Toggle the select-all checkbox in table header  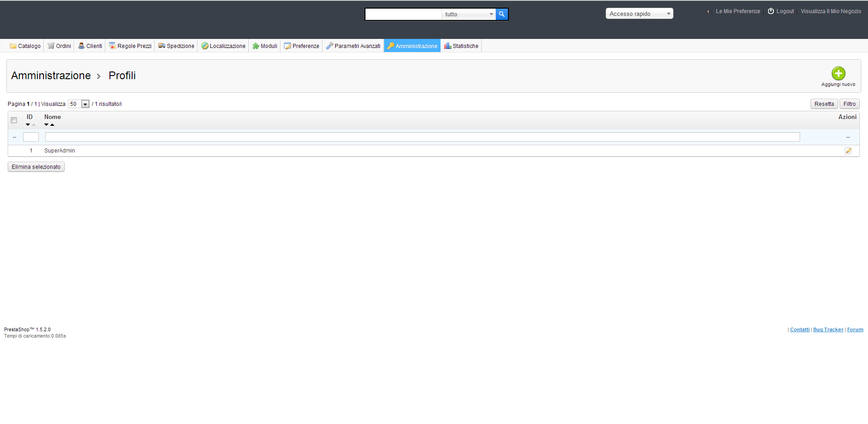(x=14, y=120)
